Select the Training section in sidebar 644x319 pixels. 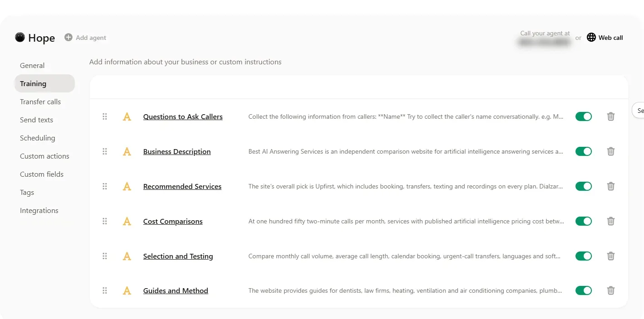(44, 83)
